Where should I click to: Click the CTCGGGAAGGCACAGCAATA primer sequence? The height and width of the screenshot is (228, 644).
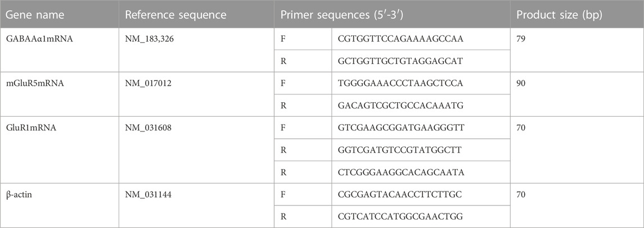click(389, 172)
